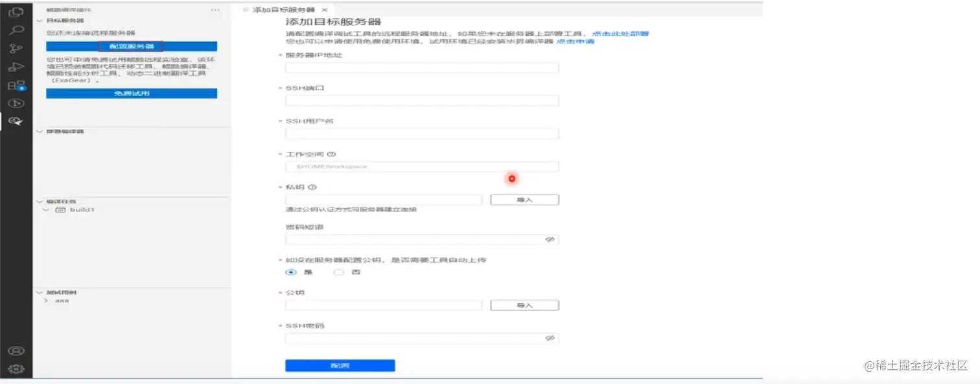Reveal SSH密码 via the eye icon
980x384 pixels.
coord(550,338)
